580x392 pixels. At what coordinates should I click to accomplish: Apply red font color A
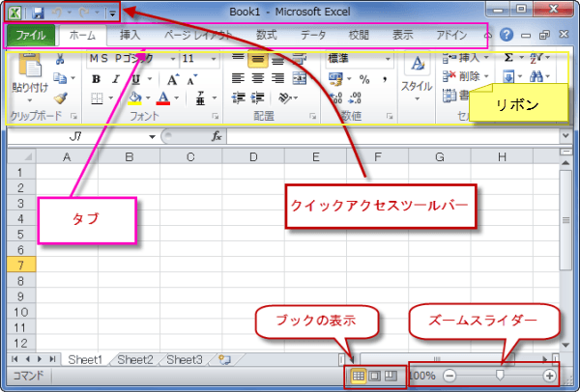click(x=163, y=98)
